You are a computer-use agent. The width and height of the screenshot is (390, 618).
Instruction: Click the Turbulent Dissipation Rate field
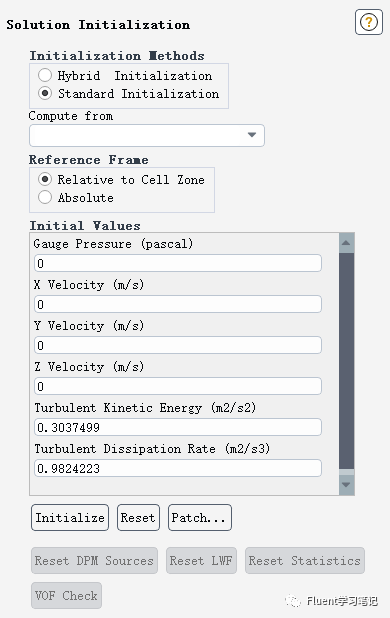click(178, 468)
